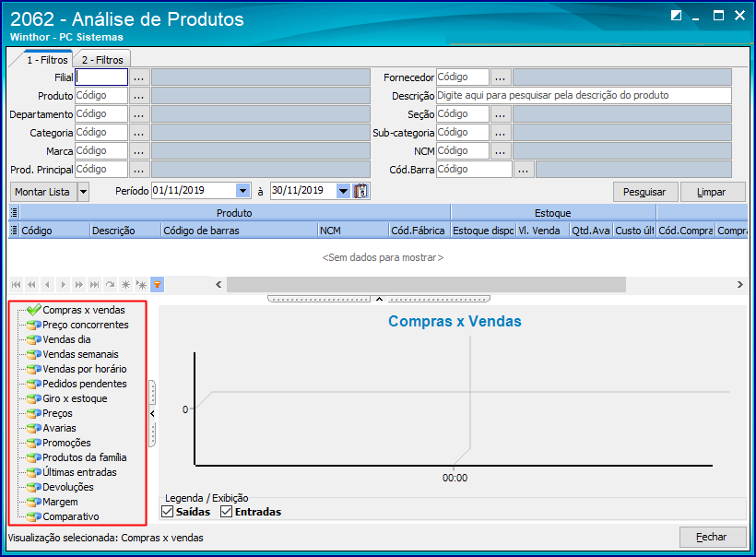Switch to the 2 - Filtros tab
Screen dimensions: 756x557
click(x=102, y=60)
